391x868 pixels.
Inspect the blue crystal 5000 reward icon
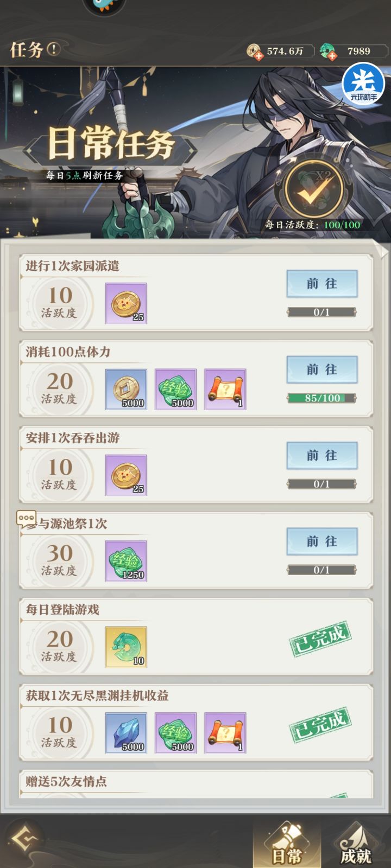pyautogui.click(x=126, y=733)
